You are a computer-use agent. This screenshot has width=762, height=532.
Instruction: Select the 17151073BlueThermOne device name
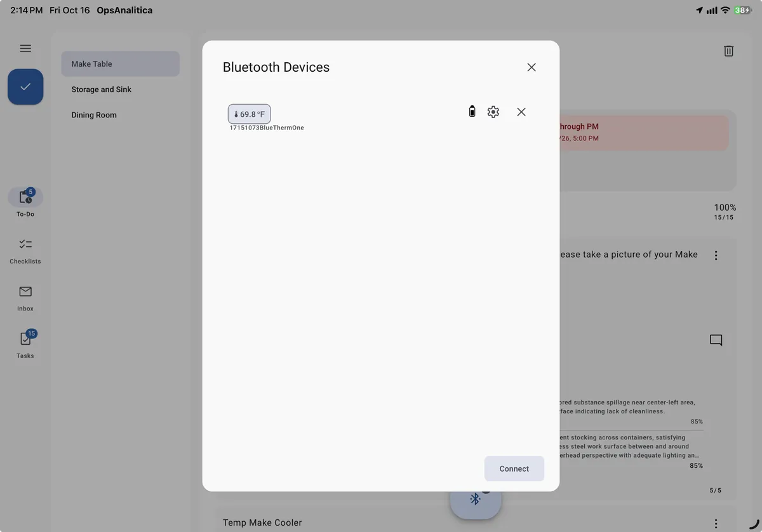[267, 128]
